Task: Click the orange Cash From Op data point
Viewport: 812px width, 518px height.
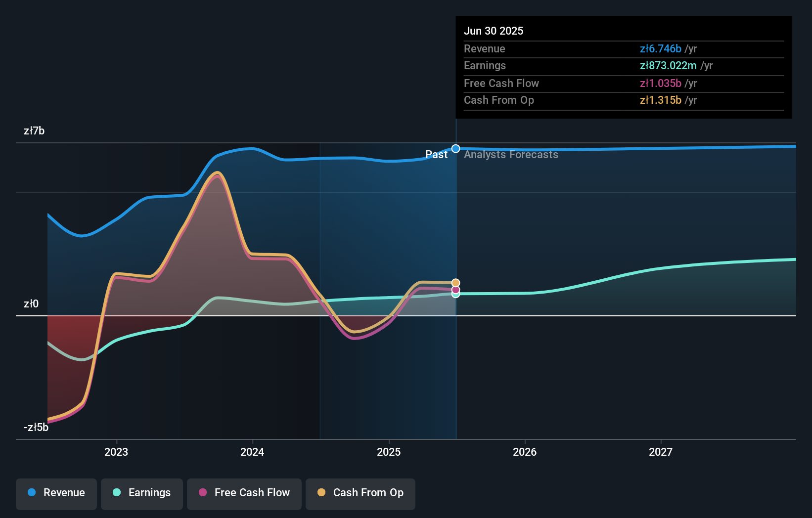Action: tap(456, 283)
